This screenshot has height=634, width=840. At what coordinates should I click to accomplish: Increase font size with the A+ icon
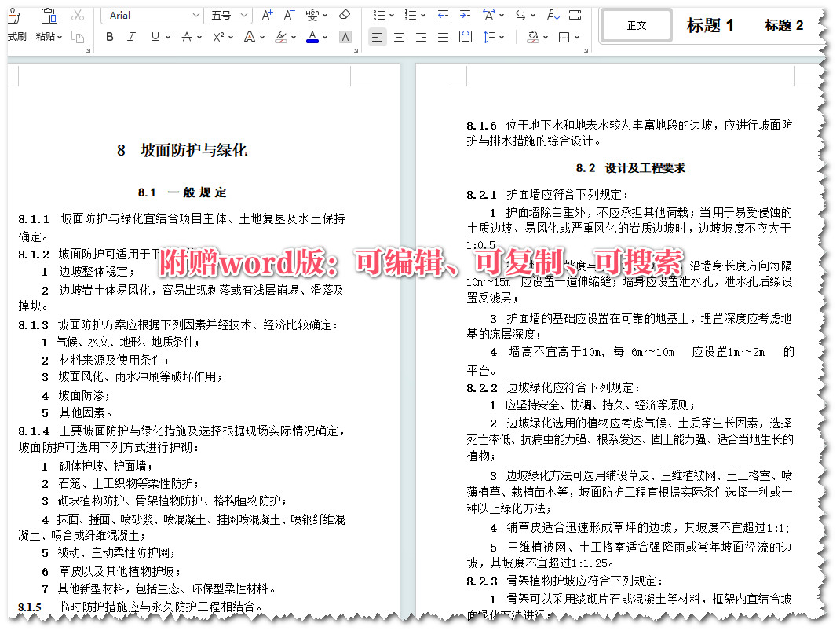[x=266, y=15]
